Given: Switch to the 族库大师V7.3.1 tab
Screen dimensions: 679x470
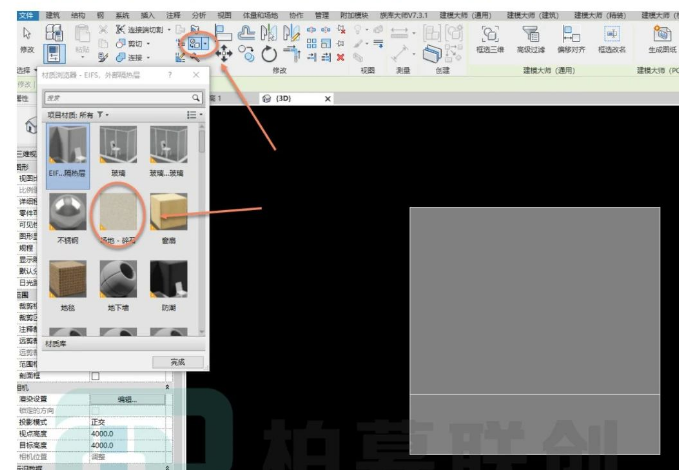Looking at the screenshot, I should [403, 16].
